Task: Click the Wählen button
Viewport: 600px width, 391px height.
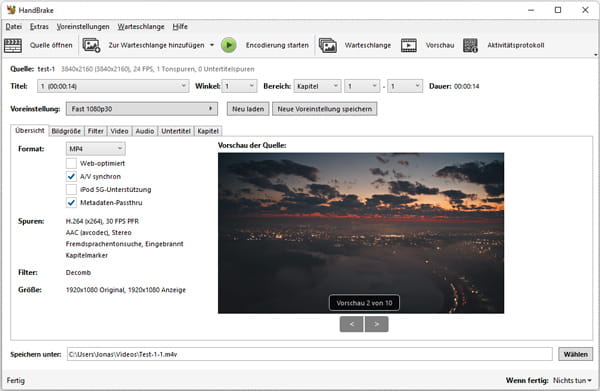Action: 576,354
